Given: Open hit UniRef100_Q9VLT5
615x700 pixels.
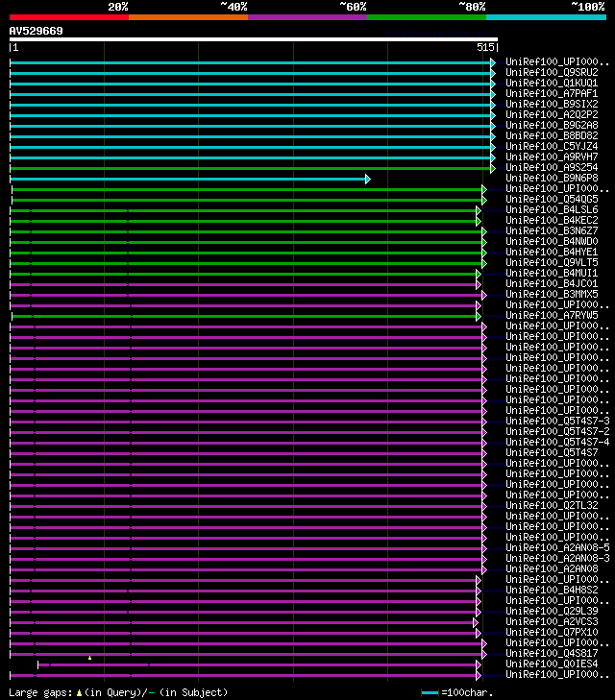Looking at the screenshot, I should coord(552,262).
